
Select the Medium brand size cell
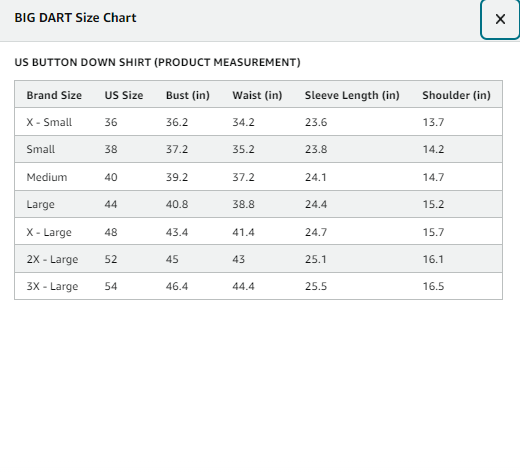47,177
